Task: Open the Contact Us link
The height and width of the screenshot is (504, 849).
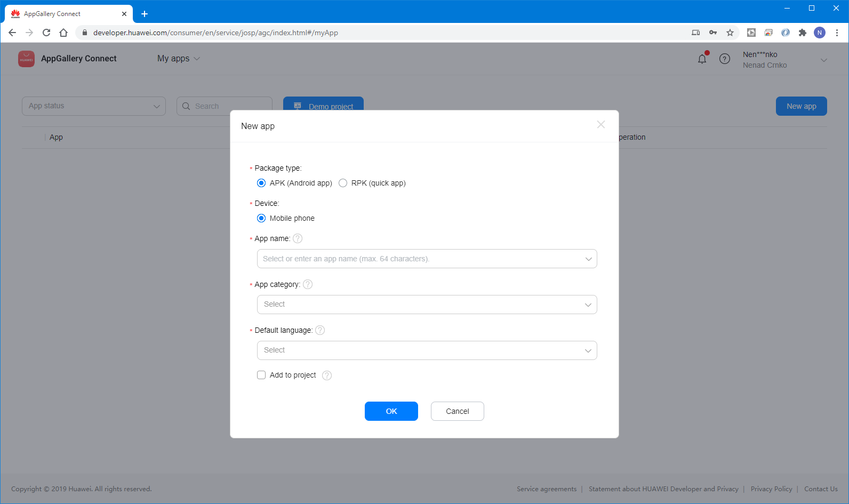Action: (x=821, y=489)
